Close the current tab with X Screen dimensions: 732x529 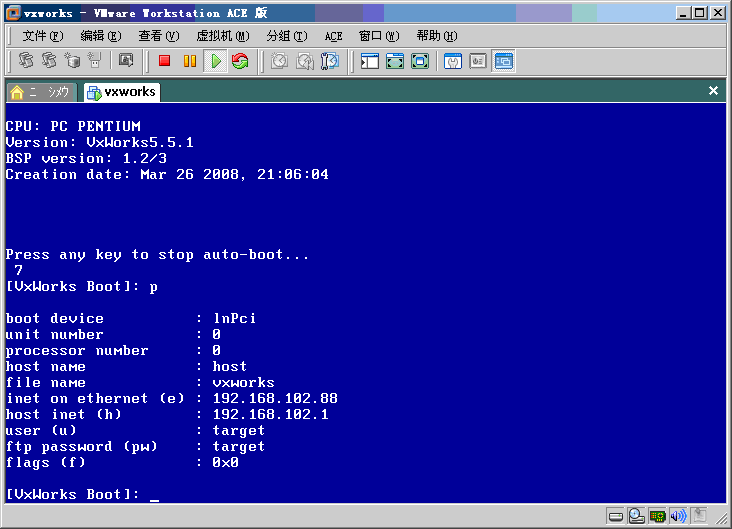click(713, 91)
